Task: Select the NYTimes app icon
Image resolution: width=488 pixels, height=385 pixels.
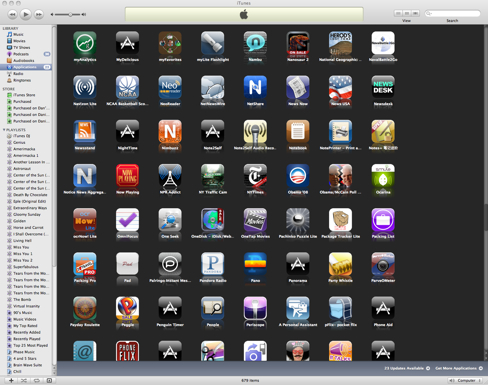Action: pos(255,176)
